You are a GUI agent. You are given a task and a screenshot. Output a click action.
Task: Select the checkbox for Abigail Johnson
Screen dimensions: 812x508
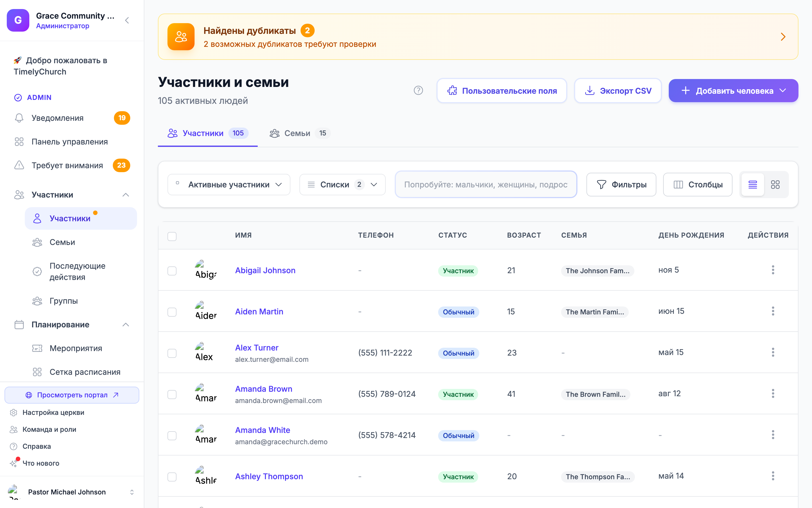point(172,271)
